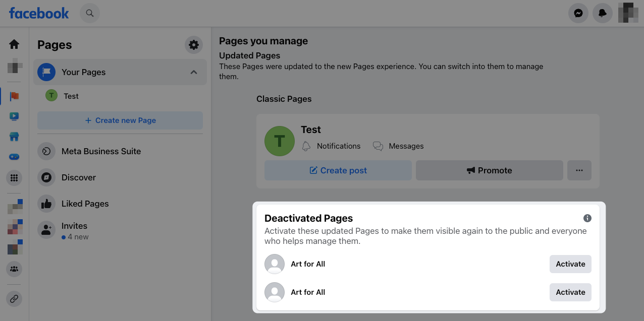This screenshot has width=644, height=321.
Task: Open Watch videos from the left sidebar
Action: coord(14,116)
